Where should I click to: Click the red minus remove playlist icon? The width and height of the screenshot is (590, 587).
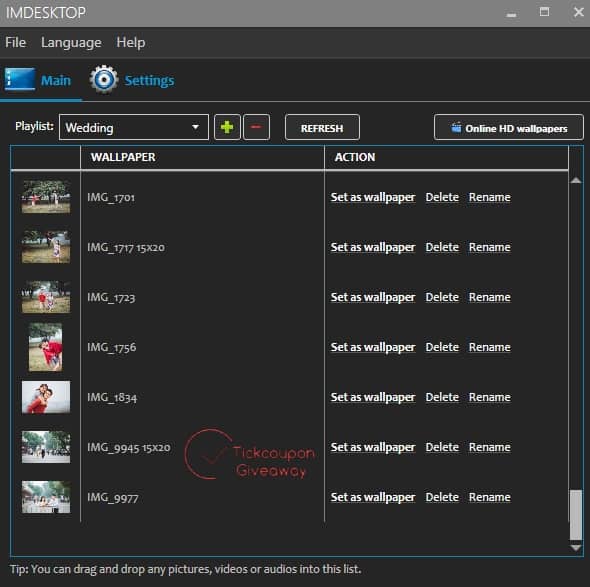256,127
